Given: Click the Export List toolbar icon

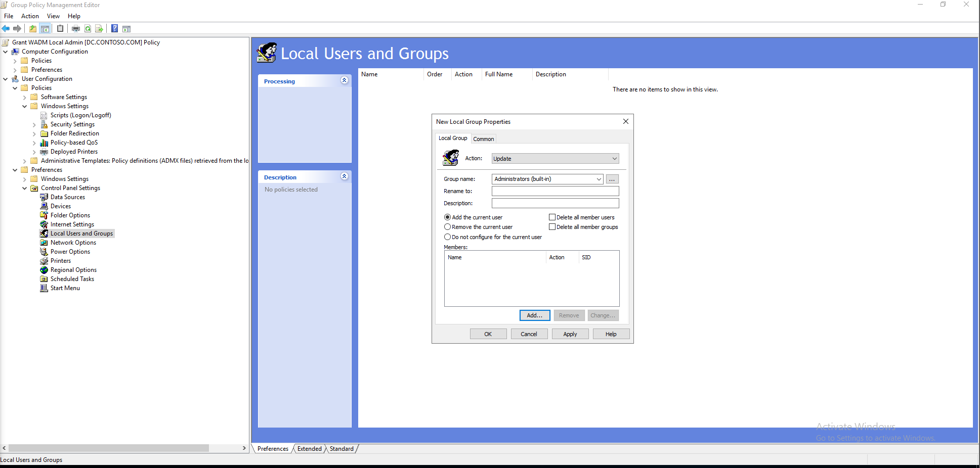Looking at the screenshot, I should [99, 28].
